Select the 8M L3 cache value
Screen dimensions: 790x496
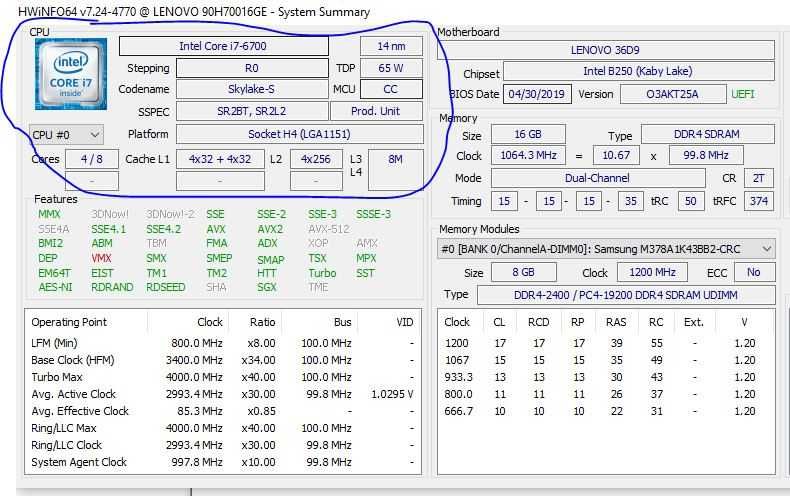(x=396, y=169)
